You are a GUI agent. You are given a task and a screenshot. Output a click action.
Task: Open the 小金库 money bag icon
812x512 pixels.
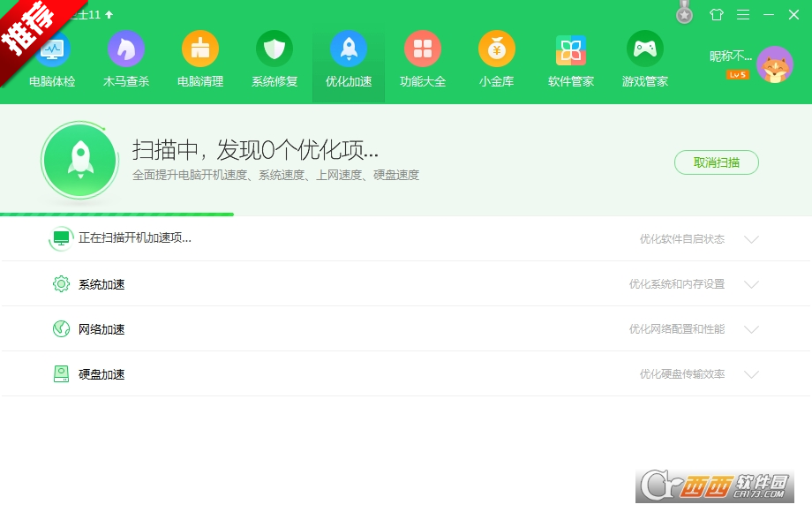[497, 49]
